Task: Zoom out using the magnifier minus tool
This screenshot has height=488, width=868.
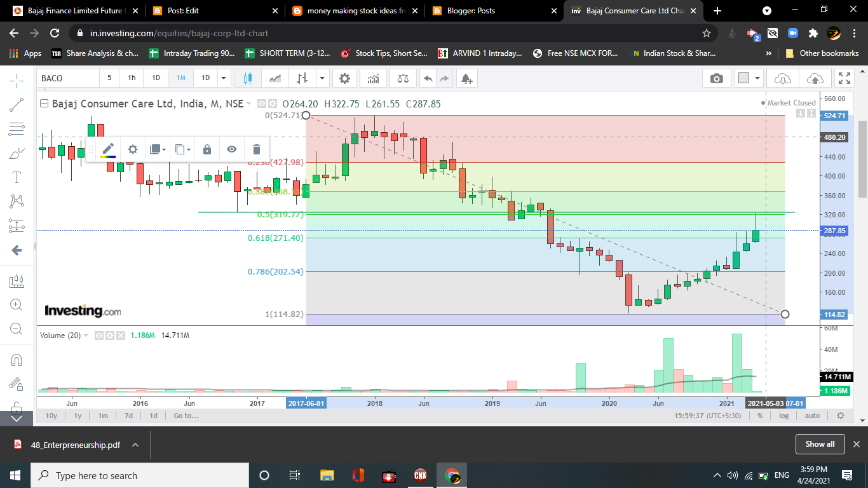Action: pos(17,329)
